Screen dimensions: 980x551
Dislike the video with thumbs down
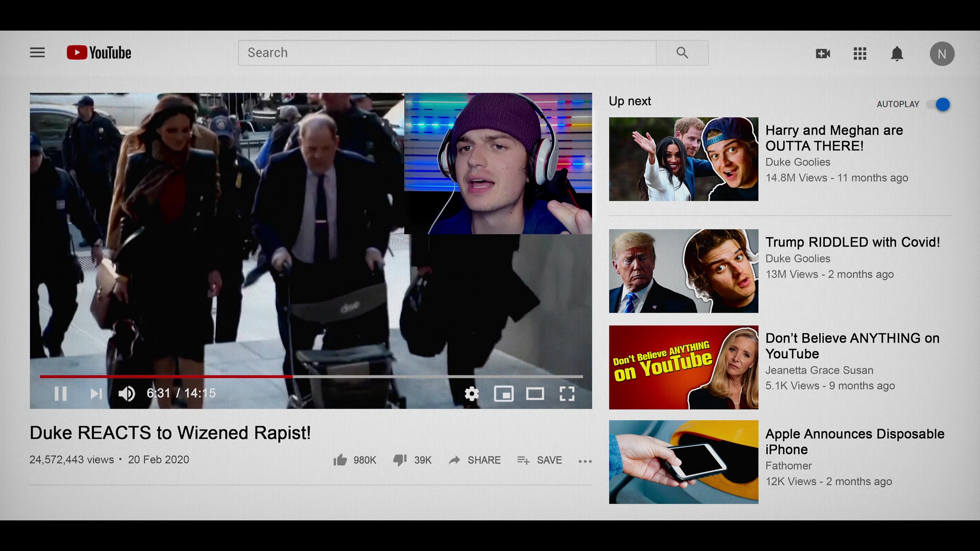[400, 460]
